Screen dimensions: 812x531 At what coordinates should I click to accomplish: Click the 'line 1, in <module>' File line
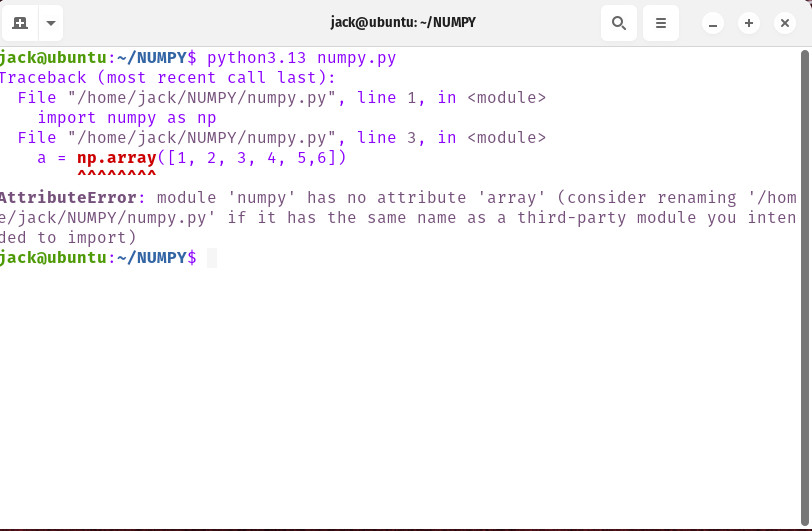[282, 98]
